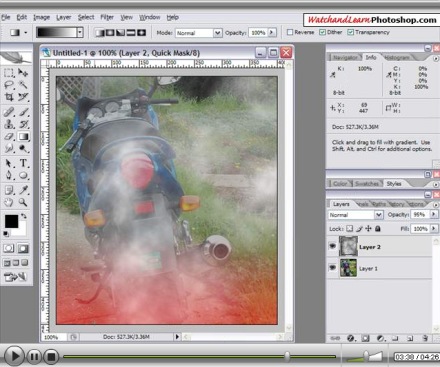Open layer blend mode dropdown
Viewport: 440px width, 367px height.
click(355, 215)
